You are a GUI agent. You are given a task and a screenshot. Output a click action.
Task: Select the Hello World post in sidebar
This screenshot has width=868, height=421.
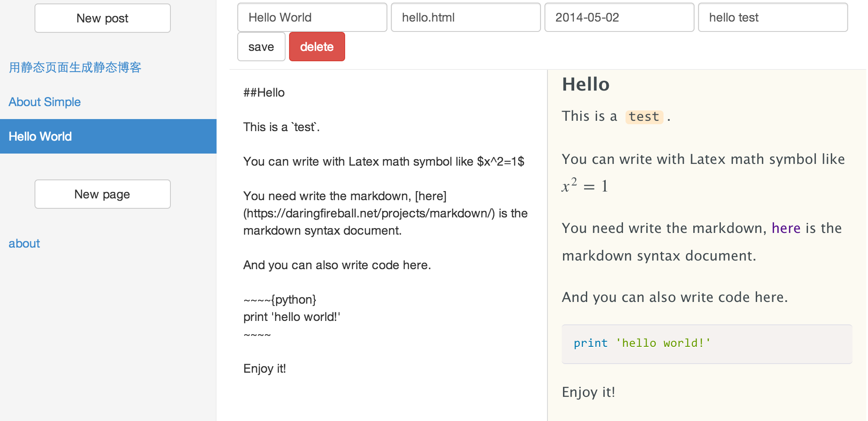click(108, 136)
